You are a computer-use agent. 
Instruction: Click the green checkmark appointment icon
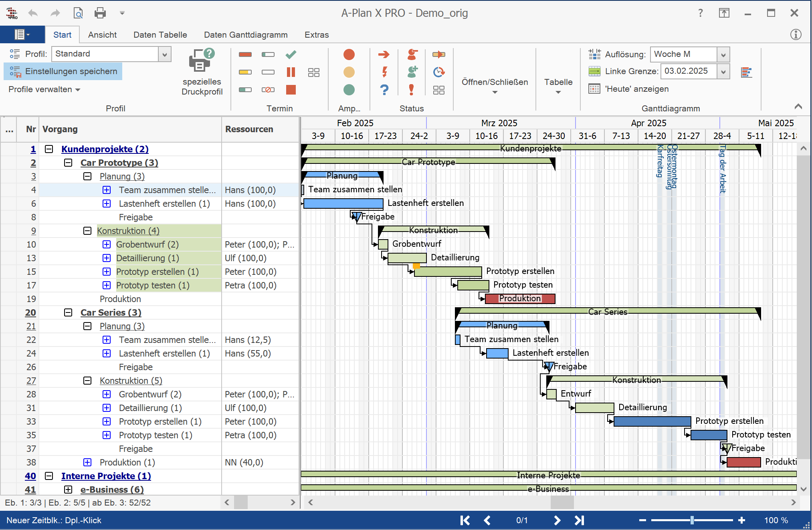[291, 54]
